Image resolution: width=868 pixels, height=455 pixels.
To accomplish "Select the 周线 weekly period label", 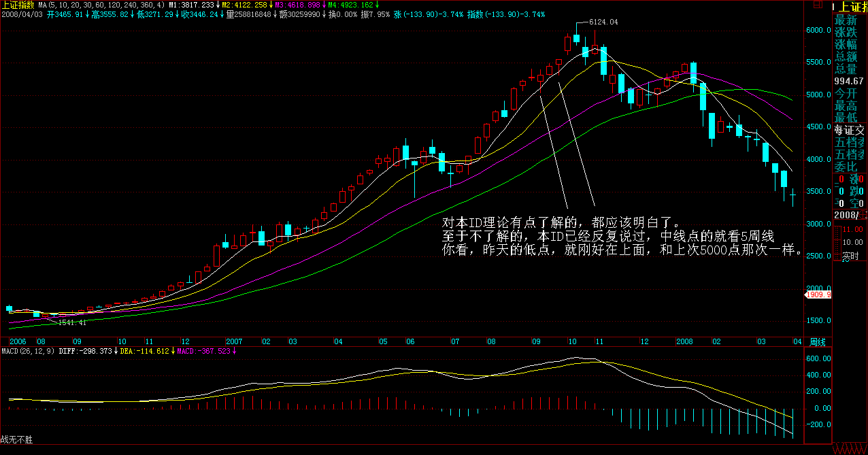I will 818,341.
